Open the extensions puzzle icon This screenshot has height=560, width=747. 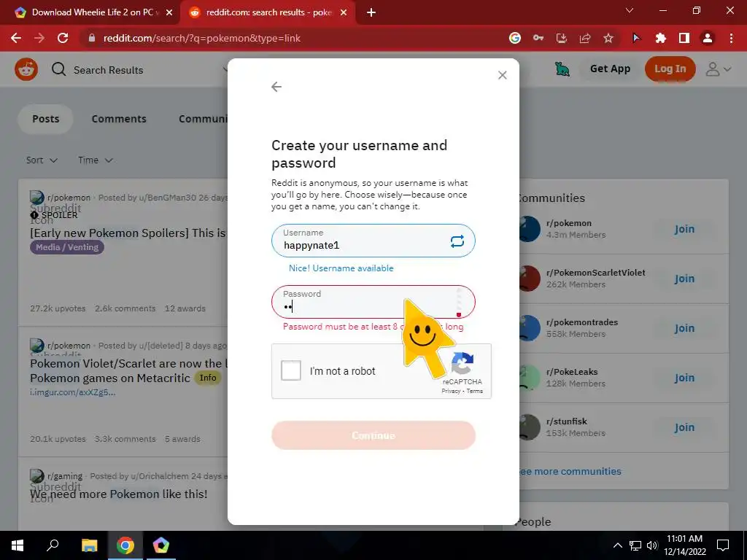[x=660, y=38]
